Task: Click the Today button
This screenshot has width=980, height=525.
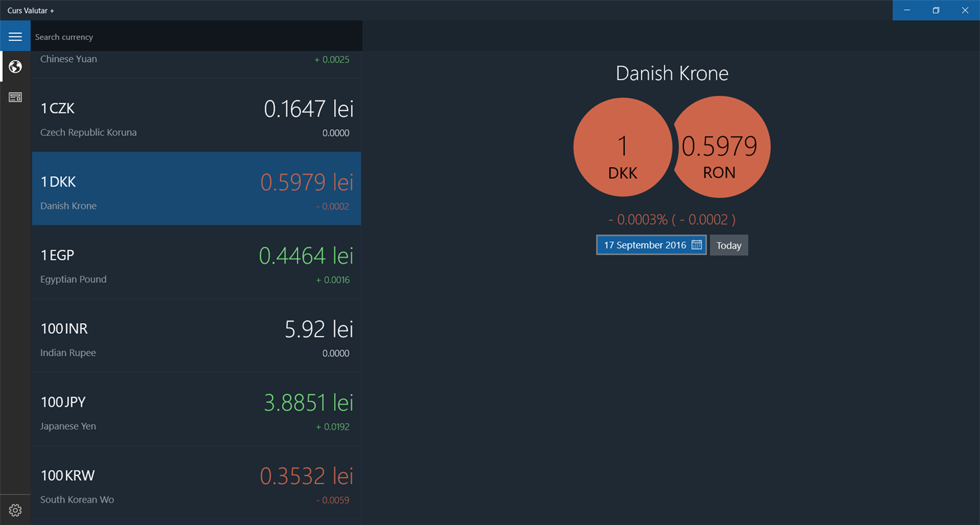Action: pyautogui.click(x=729, y=245)
